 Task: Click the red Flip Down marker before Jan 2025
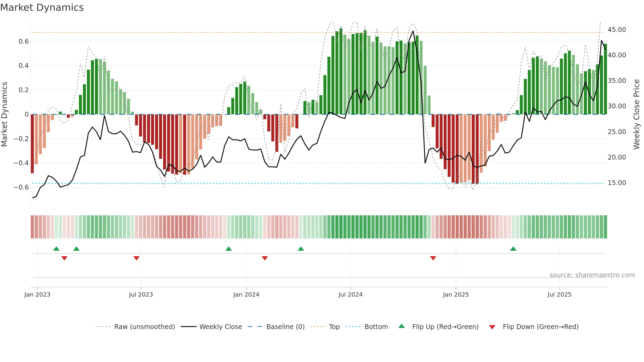click(x=433, y=258)
